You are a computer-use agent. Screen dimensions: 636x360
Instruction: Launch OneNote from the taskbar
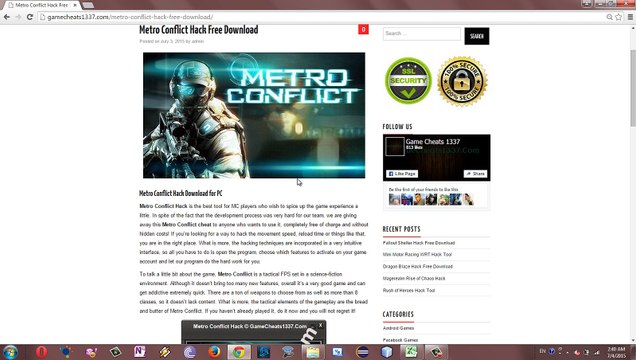pyautogui.click(x=140, y=352)
